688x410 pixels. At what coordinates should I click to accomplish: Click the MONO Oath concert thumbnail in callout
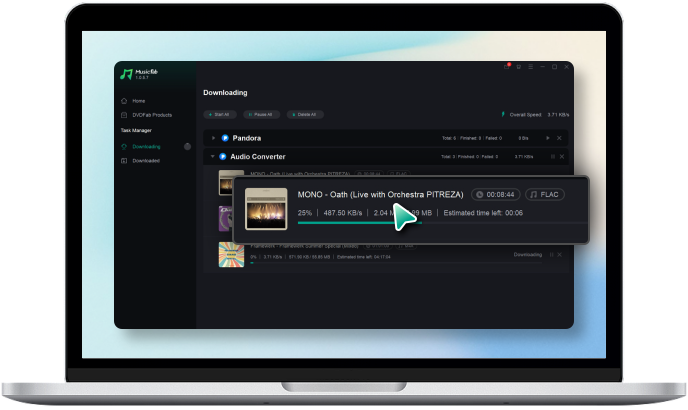(x=266, y=209)
